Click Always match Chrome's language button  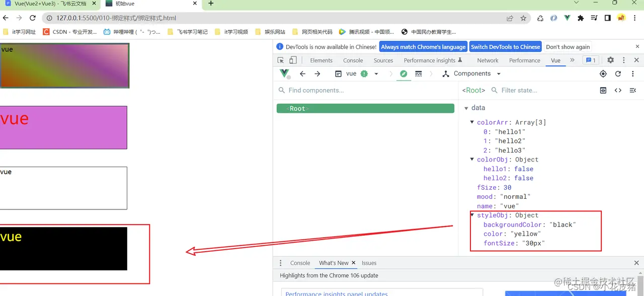[x=423, y=47]
